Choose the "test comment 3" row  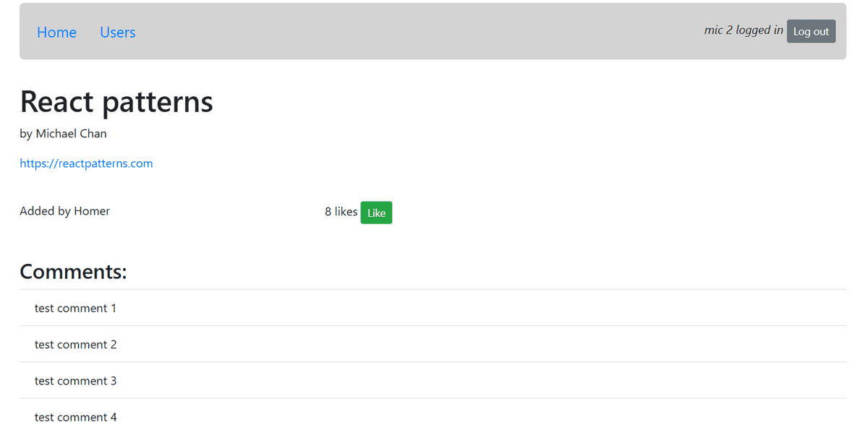(x=75, y=380)
